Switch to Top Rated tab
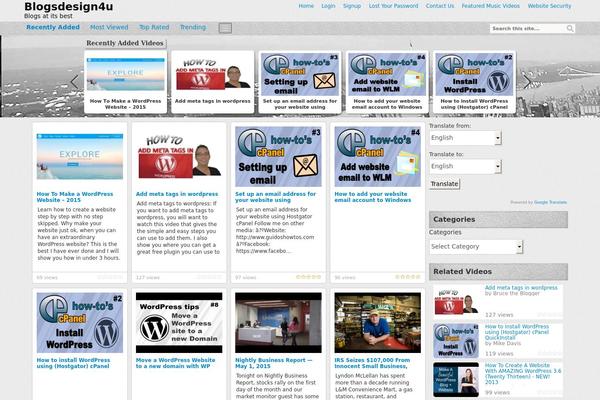The width and height of the screenshot is (600, 400). (154, 27)
